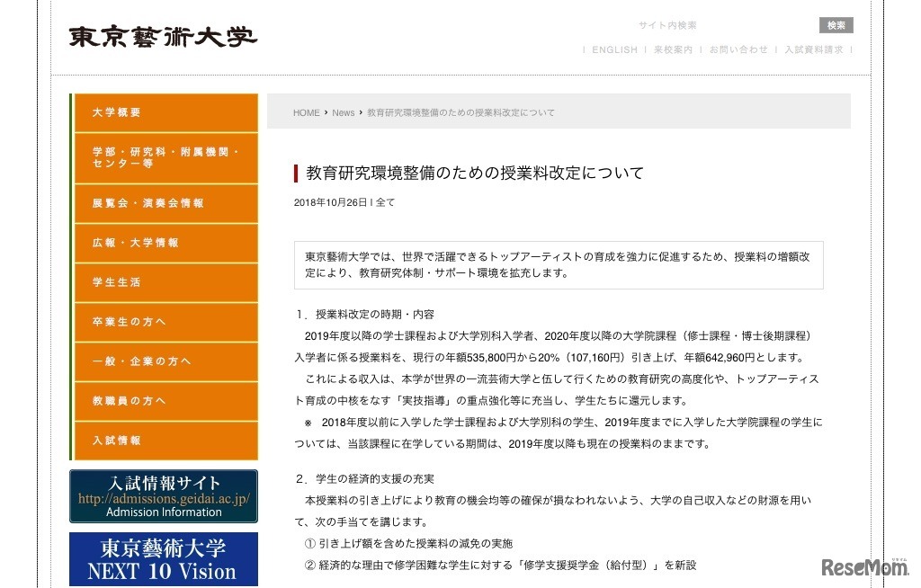This screenshot has height=588, width=921.
Task: Click the line ① 引き上げ額を含めた授業料の減免の実施
Action: pyautogui.click(x=409, y=544)
